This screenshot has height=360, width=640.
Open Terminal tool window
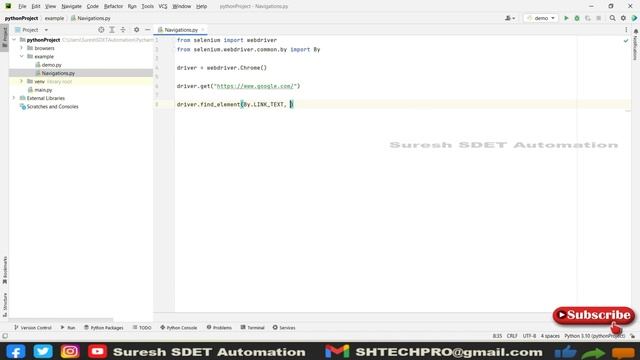pyautogui.click(x=253, y=328)
